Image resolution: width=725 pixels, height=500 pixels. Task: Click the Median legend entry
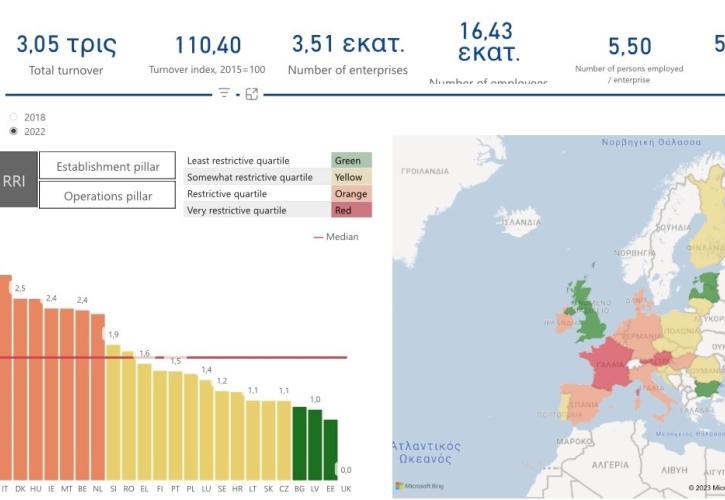[336, 237]
